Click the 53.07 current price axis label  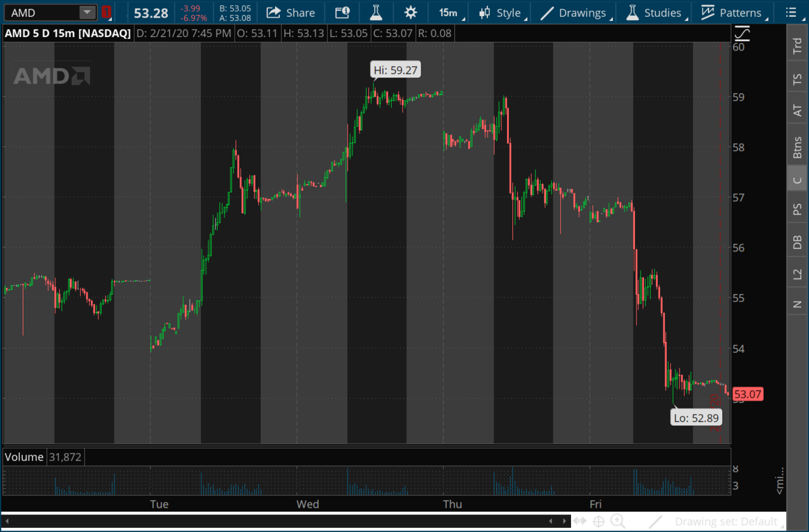748,394
